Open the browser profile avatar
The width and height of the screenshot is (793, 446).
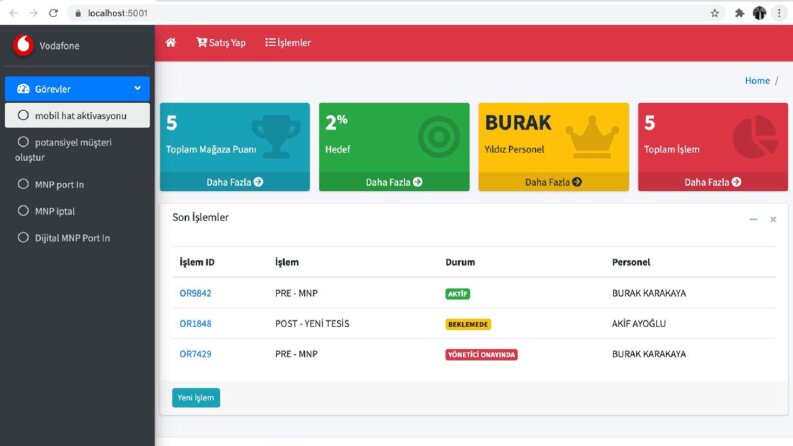tap(759, 13)
